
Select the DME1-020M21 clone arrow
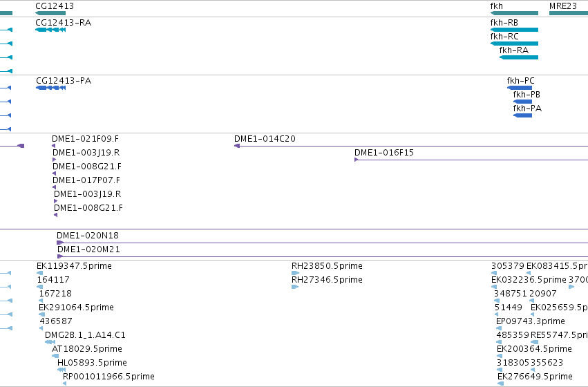tap(60, 256)
